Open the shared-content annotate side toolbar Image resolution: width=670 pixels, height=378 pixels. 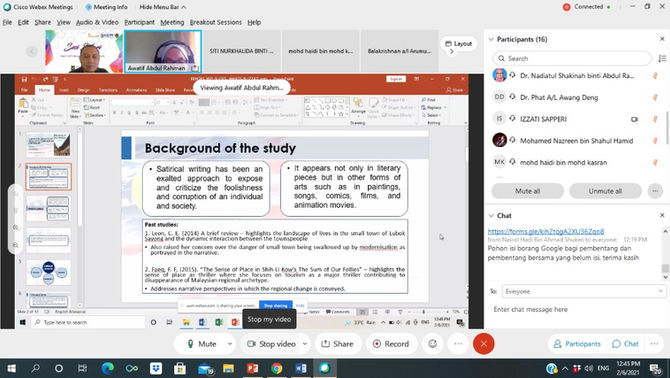pos(15,219)
